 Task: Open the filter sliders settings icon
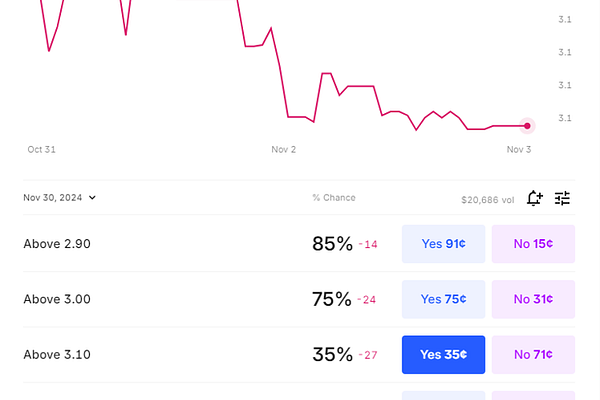coord(562,198)
